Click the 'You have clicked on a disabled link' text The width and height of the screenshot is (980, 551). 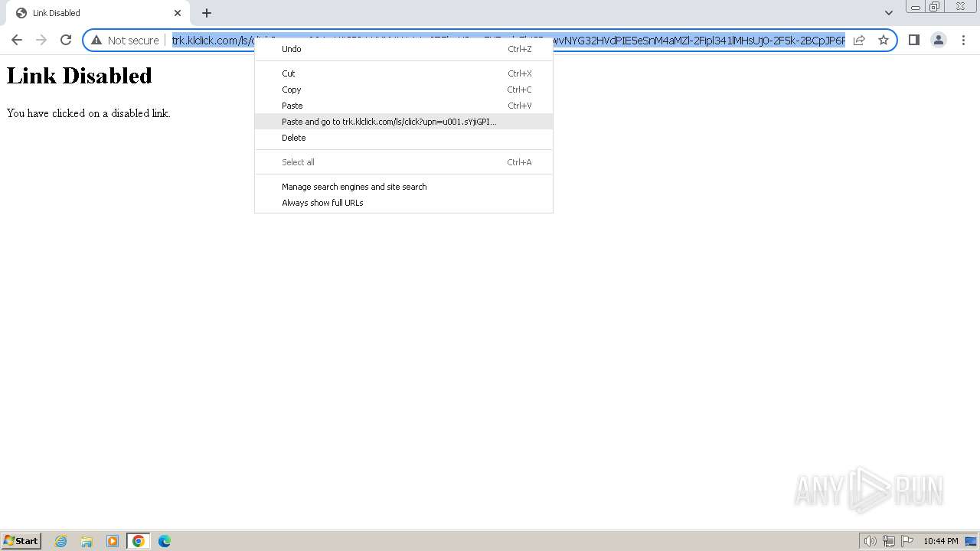(88, 113)
